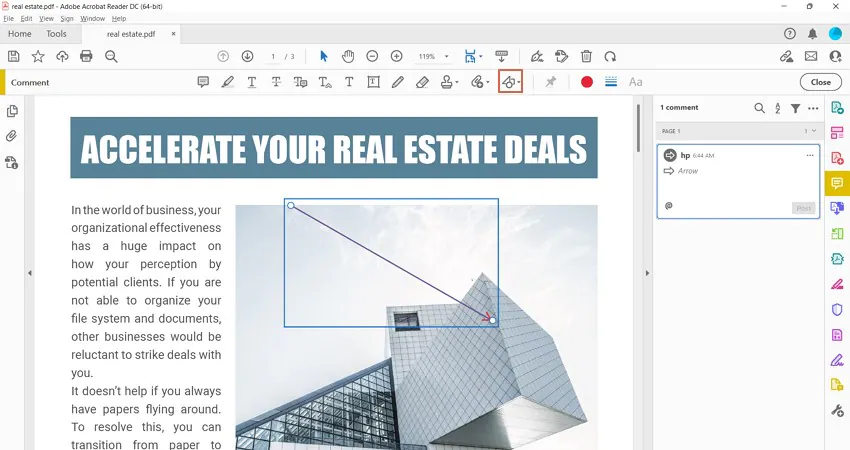The width and height of the screenshot is (850, 450).
Task: Select the Eraser tool
Action: (x=422, y=82)
